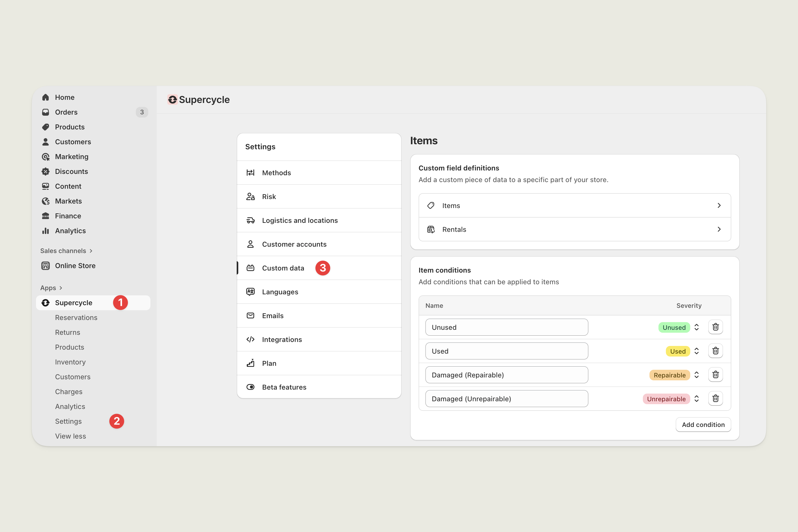Viewport: 798px width, 532px height.
Task: Click trash icon beside Used condition
Action: point(715,351)
